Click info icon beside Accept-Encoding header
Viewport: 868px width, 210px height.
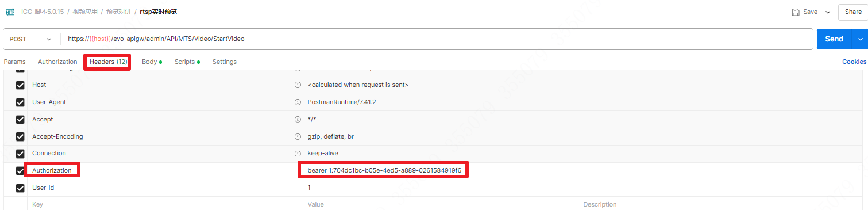click(298, 136)
